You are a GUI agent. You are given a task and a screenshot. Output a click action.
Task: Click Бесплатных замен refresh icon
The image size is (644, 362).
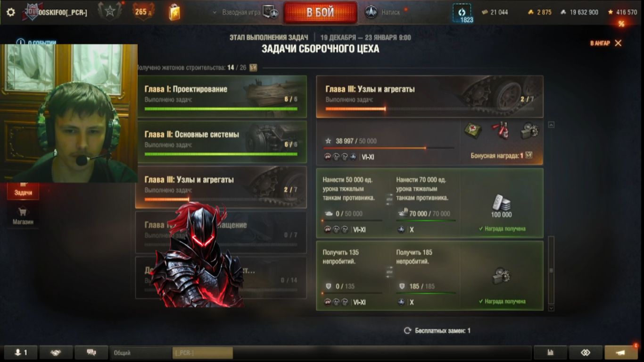click(408, 331)
